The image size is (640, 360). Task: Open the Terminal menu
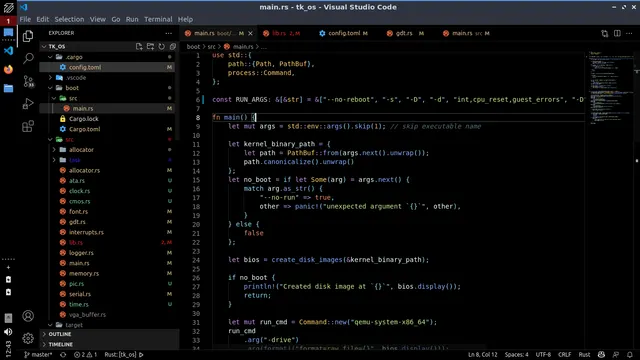coord(158,19)
